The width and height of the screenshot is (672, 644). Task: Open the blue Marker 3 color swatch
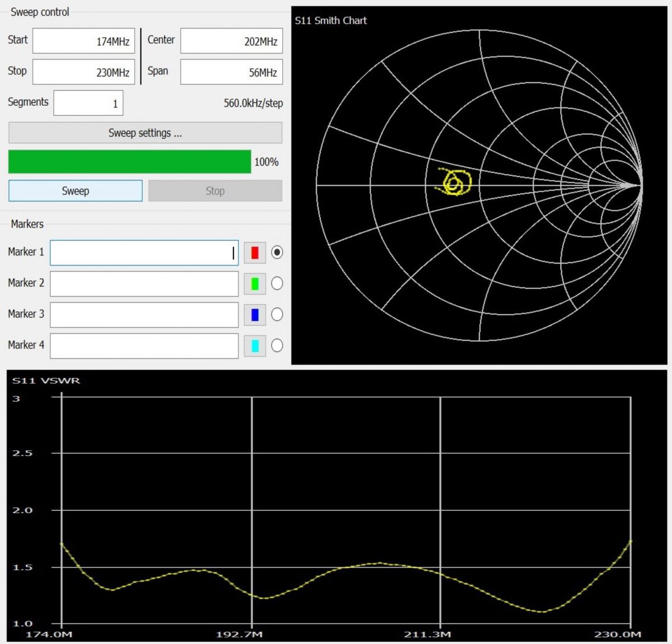tap(255, 315)
